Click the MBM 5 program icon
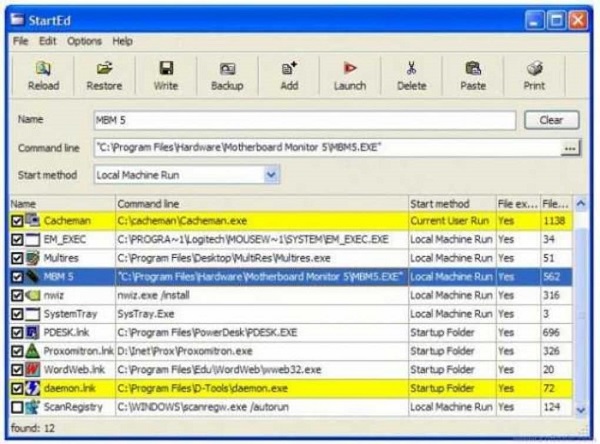The image size is (600, 444). pyautogui.click(x=33, y=276)
